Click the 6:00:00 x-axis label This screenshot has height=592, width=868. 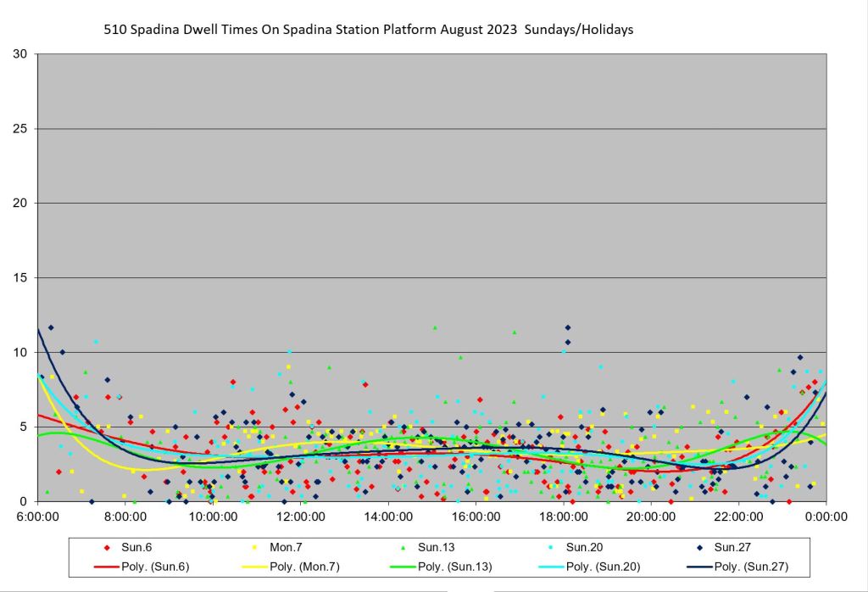tap(38, 515)
